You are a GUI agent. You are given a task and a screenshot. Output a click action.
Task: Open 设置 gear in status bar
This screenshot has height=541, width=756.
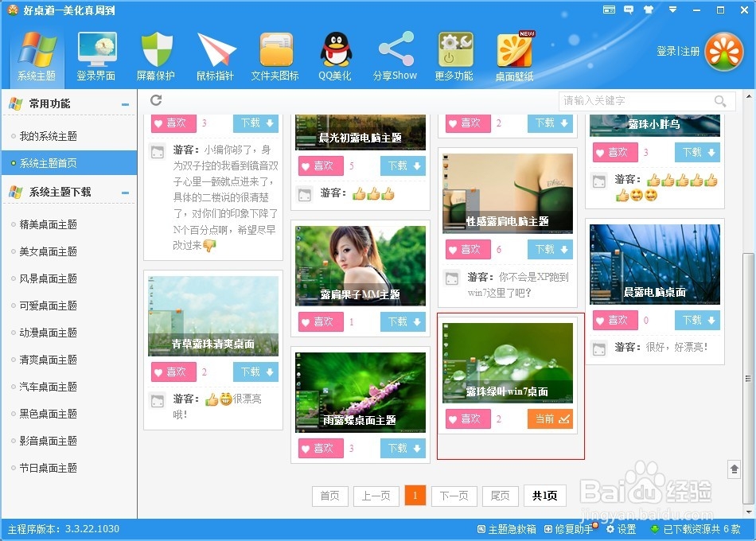tap(621, 529)
